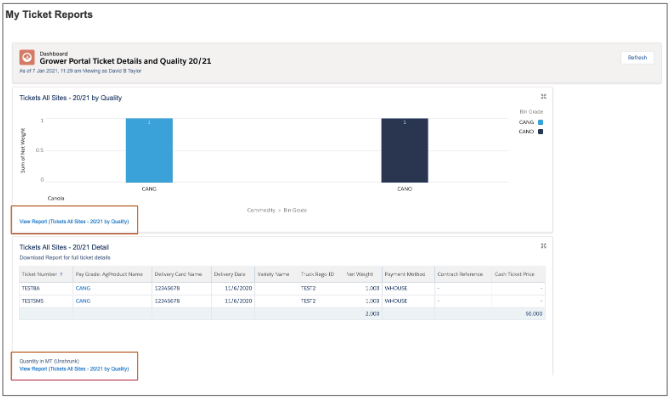The image size is (671, 399).
Task: Click the dark navy CANO bar
Action: pyautogui.click(x=405, y=150)
